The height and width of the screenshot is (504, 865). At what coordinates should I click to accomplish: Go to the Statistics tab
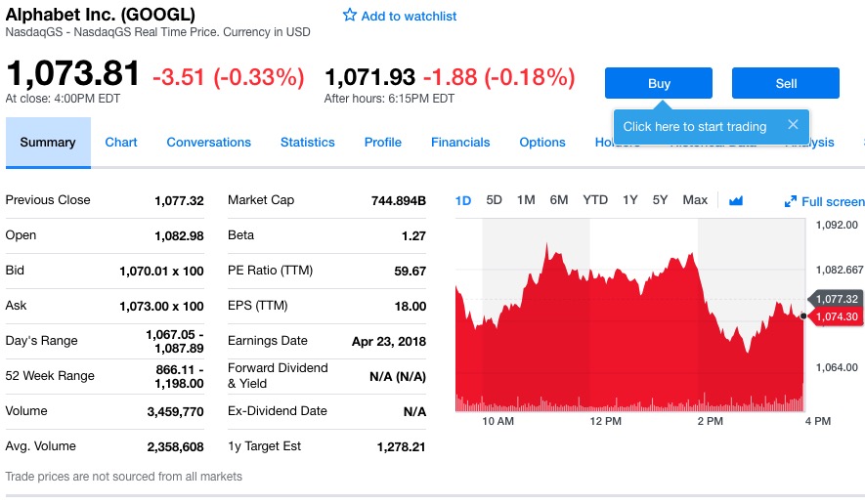click(307, 143)
